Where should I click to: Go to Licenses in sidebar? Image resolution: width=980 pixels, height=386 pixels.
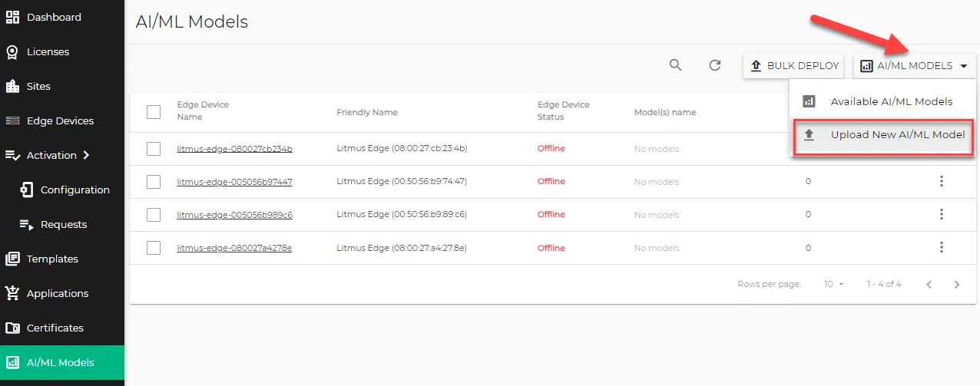coord(61,51)
